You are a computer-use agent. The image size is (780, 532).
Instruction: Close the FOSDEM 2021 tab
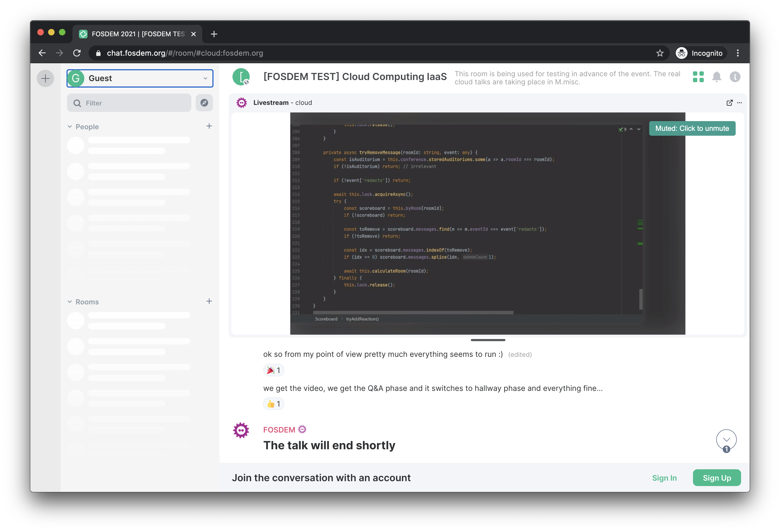194,34
